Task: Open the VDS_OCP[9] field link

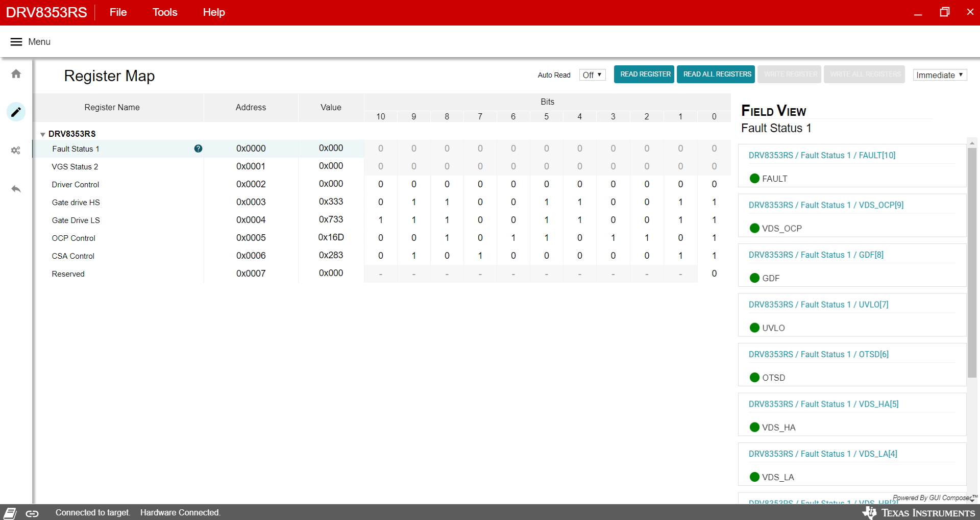Action: (x=826, y=205)
